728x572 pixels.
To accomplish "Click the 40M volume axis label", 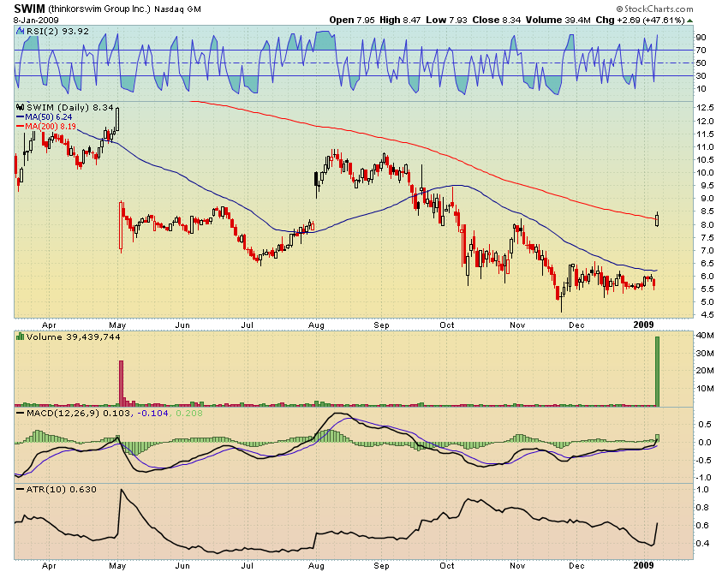I will (x=705, y=335).
